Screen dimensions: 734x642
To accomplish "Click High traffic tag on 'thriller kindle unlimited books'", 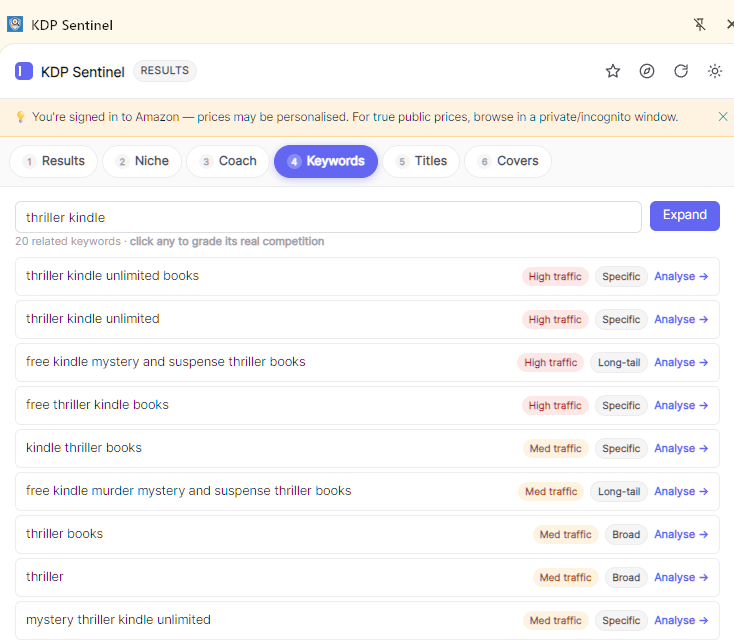I will coord(555,277).
